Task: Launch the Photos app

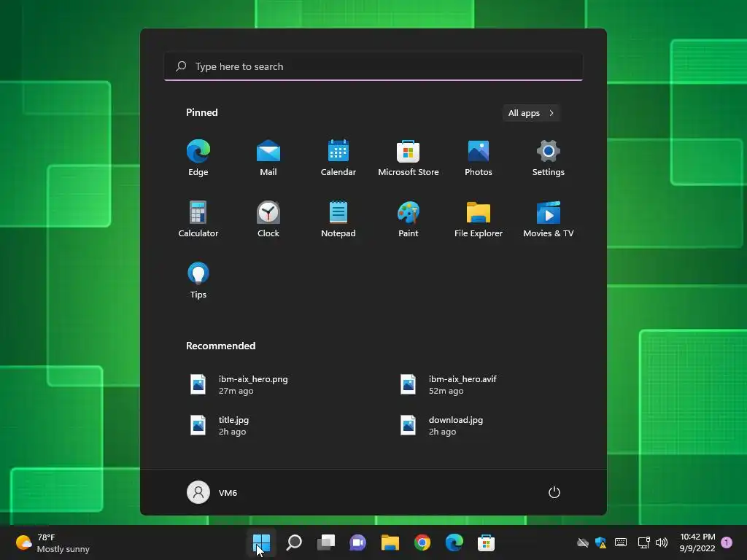Action: pyautogui.click(x=479, y=157)
